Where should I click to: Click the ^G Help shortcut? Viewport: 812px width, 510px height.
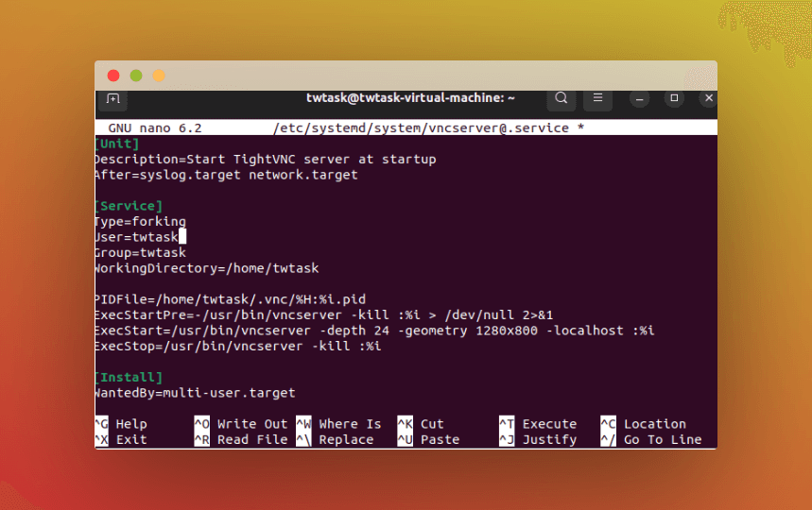tap(122, 424)
